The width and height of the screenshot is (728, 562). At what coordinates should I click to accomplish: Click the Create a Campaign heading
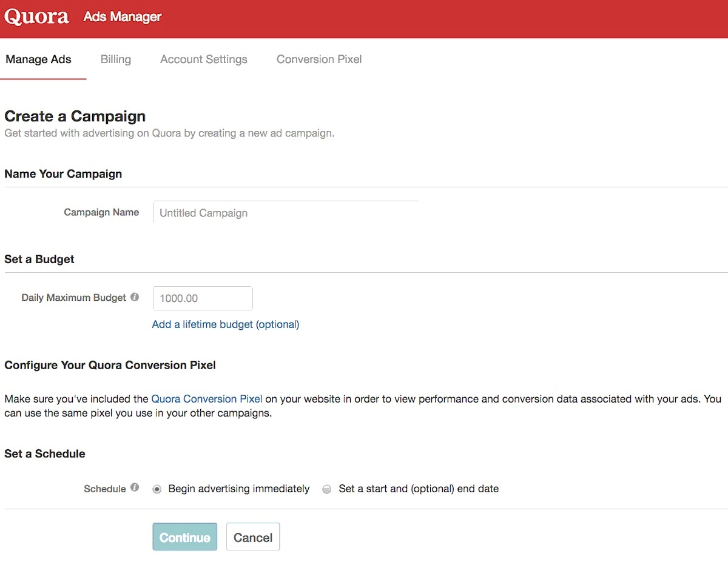(x=75, y=116)
